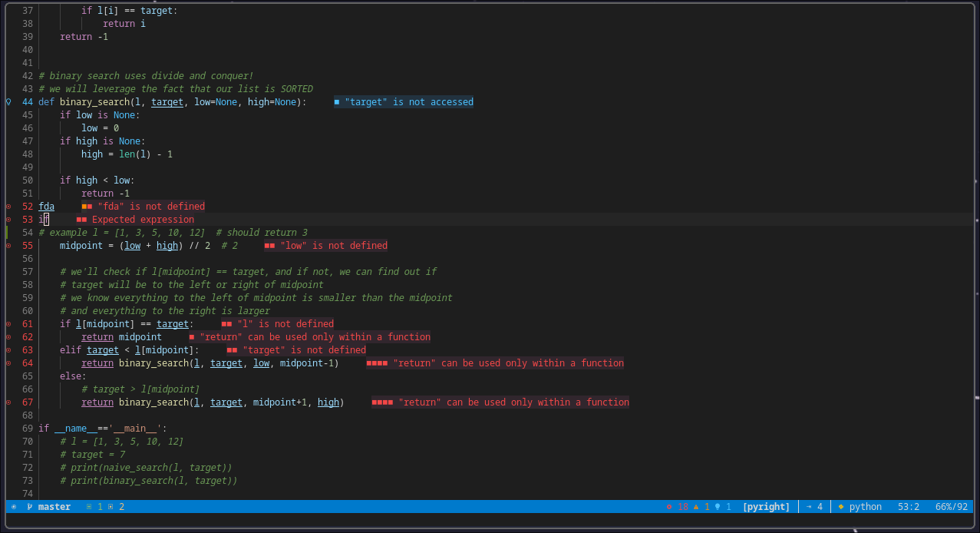Click the [pyright] LSP indicator
Screen dimensions: 980x533
(x=766, y=507)
